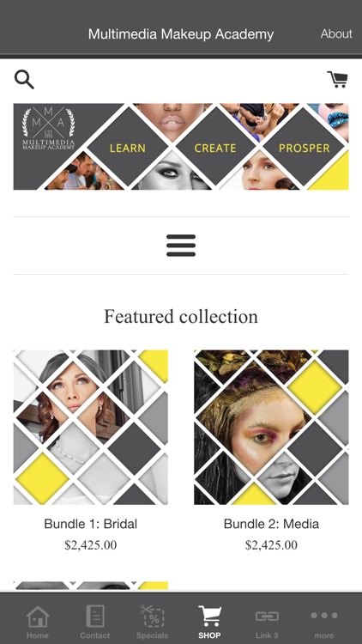
Task: Open the Contact document icon
Action: [x=95, y=617]
